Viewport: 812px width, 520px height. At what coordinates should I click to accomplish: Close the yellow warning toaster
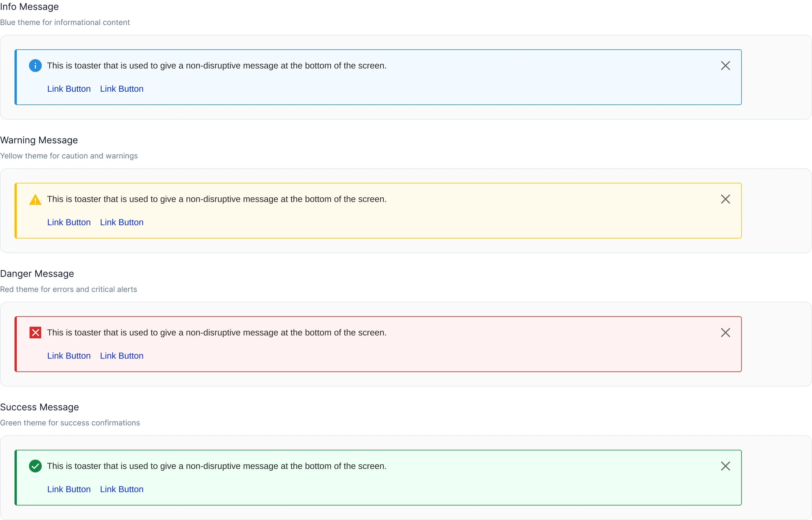click(x=725, y=199)
